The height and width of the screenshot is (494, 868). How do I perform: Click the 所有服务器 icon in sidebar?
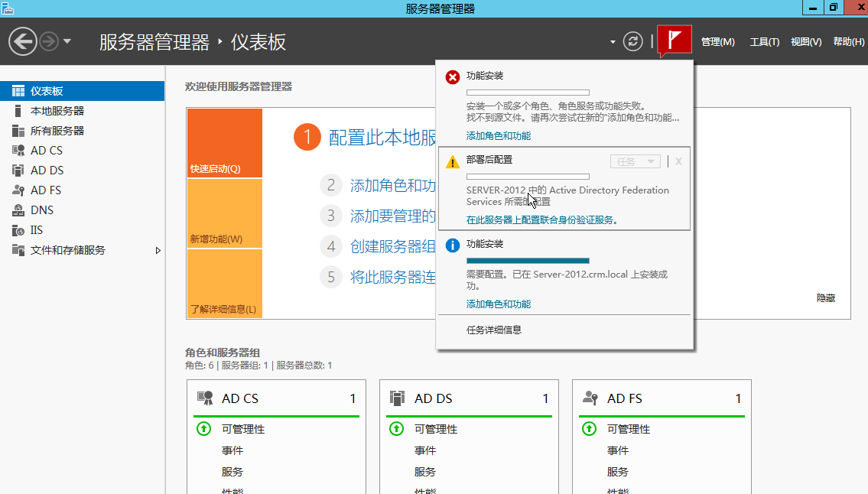click(18, 131)
